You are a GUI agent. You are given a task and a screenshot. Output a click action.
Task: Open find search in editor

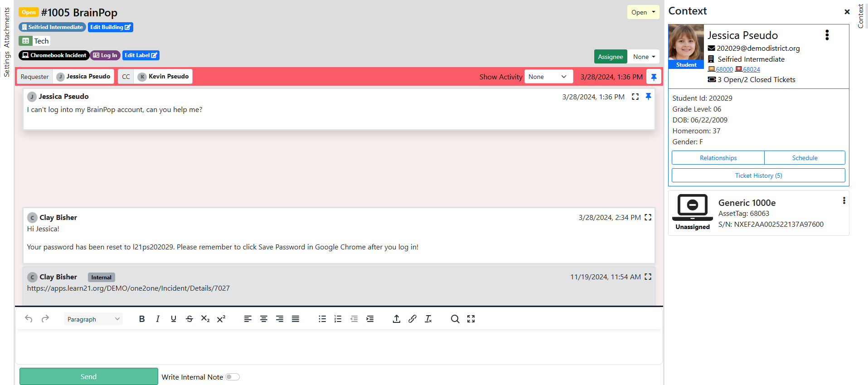click(455, 319)
